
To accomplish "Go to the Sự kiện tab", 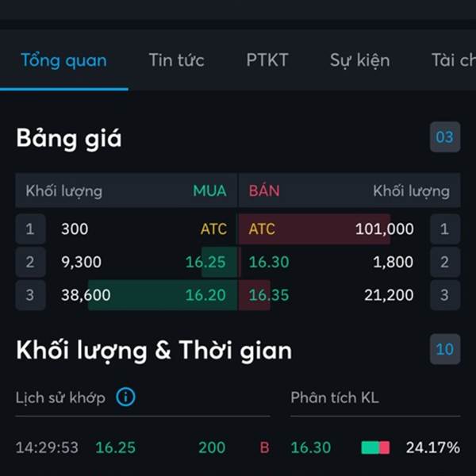I will coord(359,60).
